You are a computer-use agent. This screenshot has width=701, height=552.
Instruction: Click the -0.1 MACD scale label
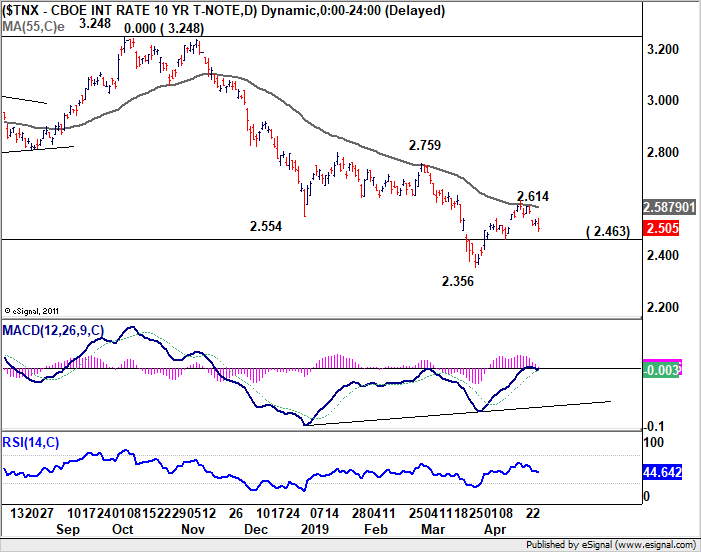(653, 426)
